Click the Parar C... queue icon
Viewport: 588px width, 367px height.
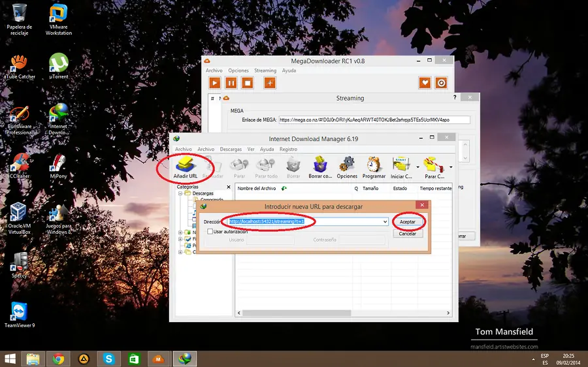[x=434, y=168]
